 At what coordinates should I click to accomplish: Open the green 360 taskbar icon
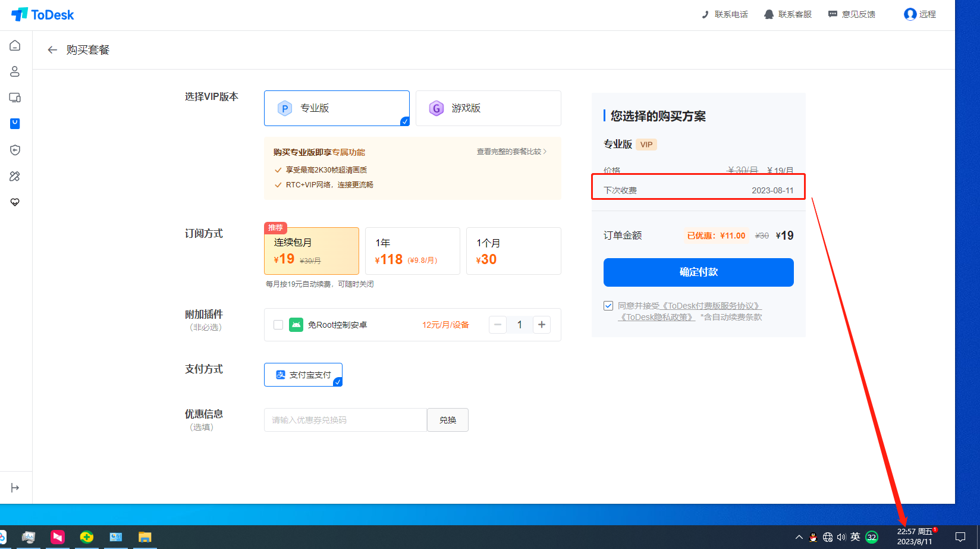tap(87, 537)
